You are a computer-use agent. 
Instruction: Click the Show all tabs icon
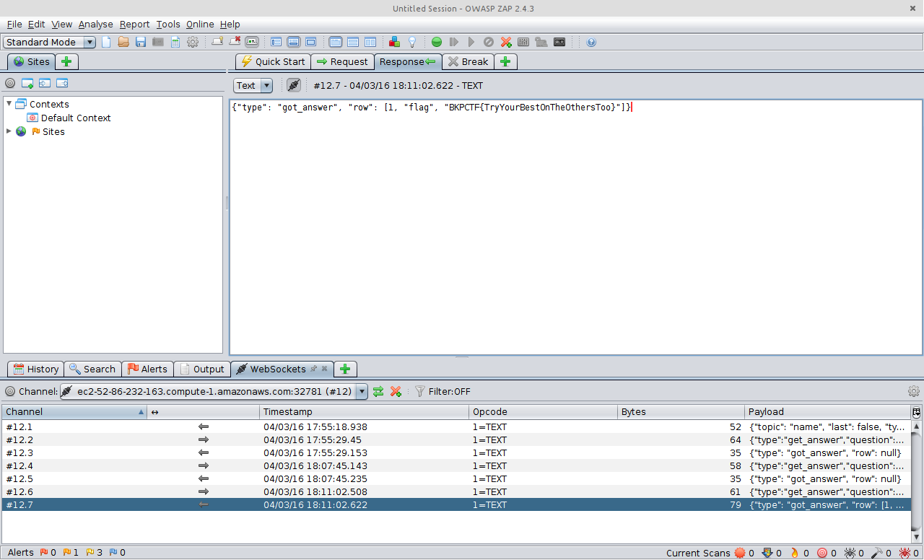(217, 42)
